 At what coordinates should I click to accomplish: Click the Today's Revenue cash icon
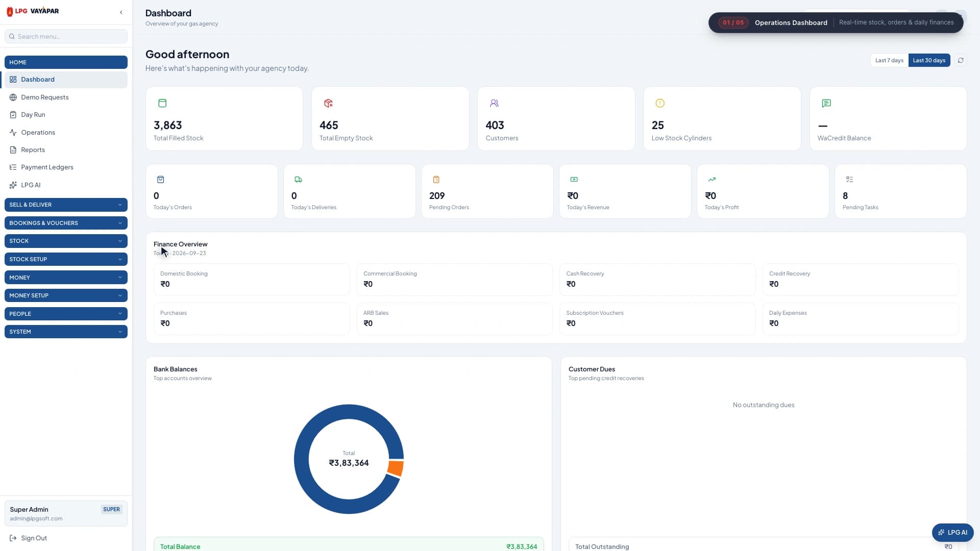(574, 180)
